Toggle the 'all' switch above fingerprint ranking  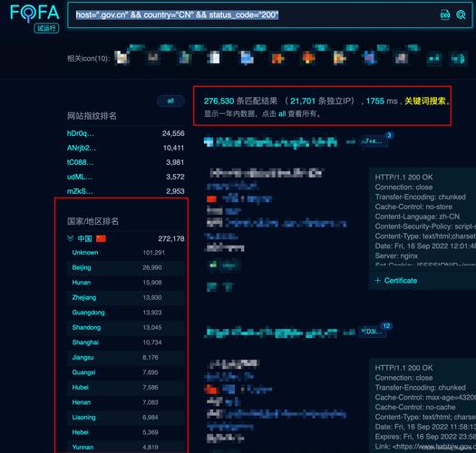170,101
